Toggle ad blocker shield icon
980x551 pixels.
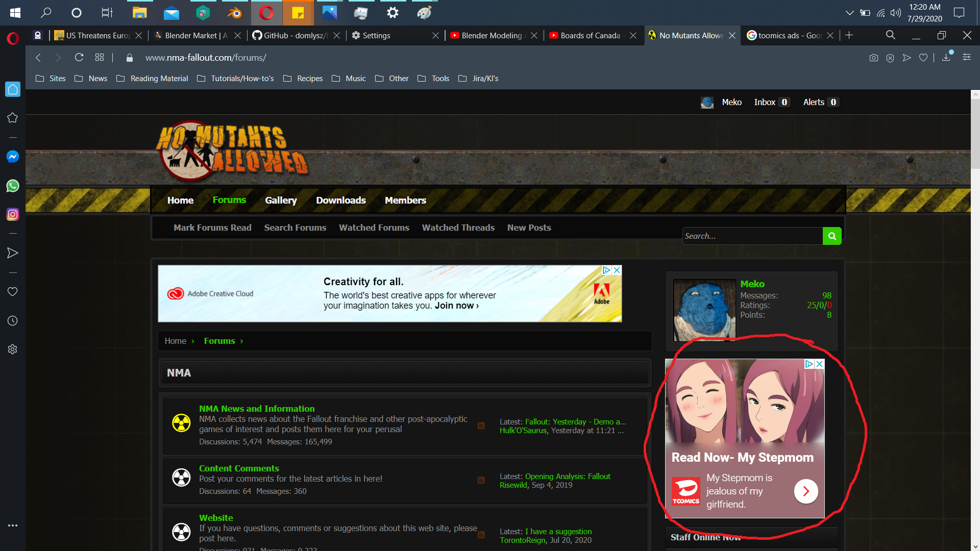pyautogui.click(x=890, y=58)
